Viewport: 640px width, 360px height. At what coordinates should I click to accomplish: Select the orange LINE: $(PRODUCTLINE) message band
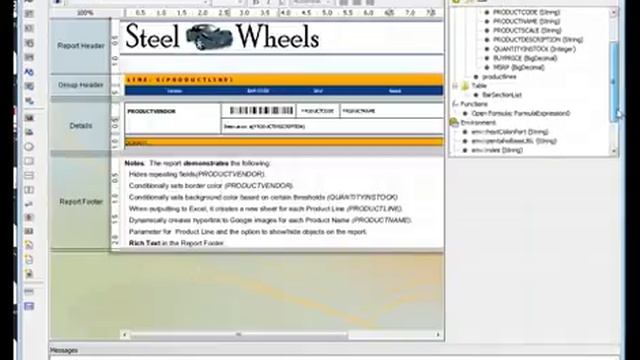(x=284, y=80)
